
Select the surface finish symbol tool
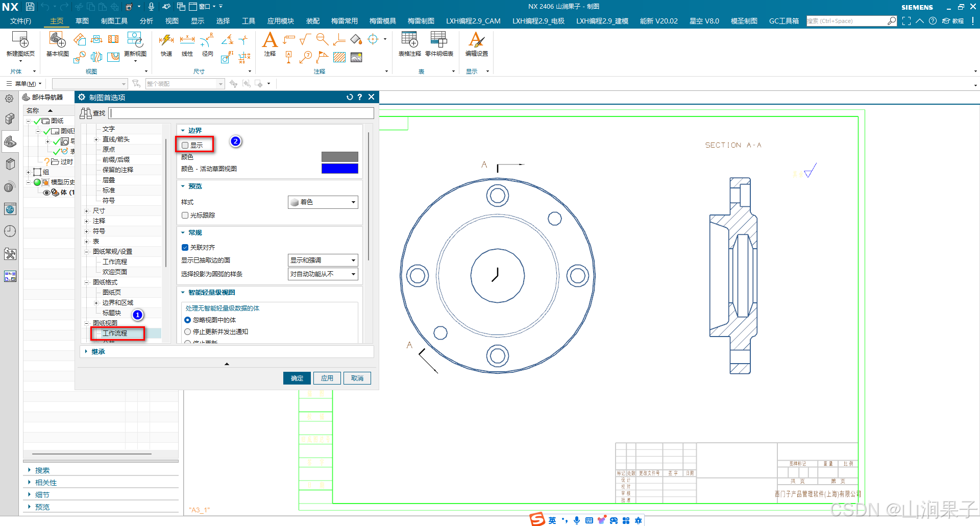(305, 39)
